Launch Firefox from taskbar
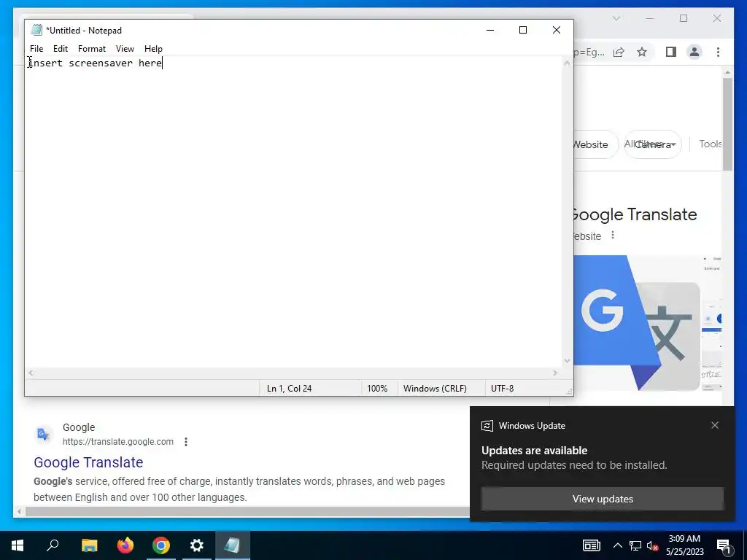The image size is (747, 560). [x=125, y=545]
